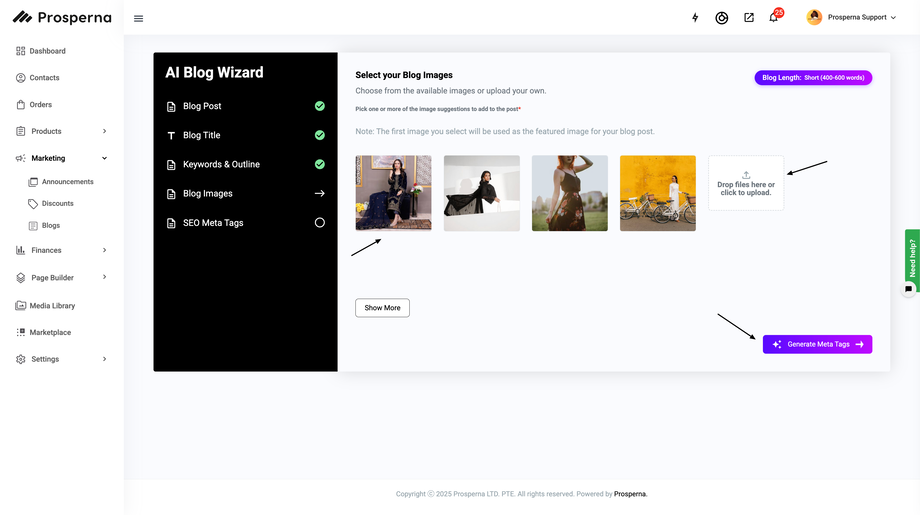The width and height of the screenshot is (920, 515).
Task: Click the Prosperna Support avatar
Action: pyautogui.click(x=814, y=18)
